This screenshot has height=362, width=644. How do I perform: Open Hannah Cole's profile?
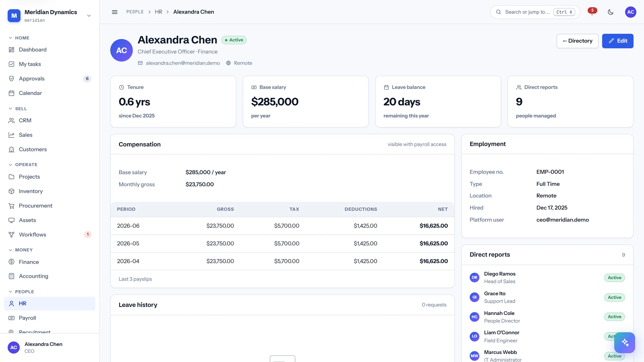click(547, 317)
